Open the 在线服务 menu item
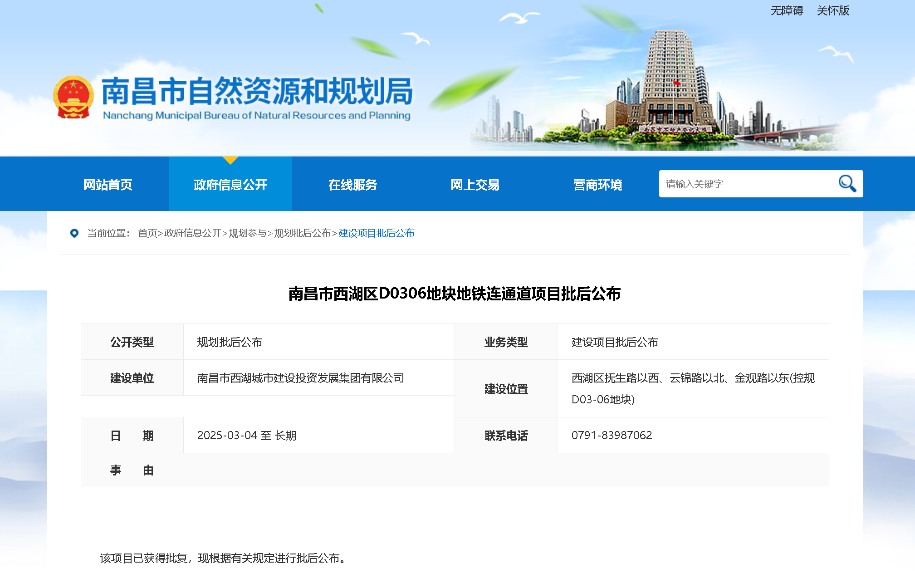Screen dimensions: 915x588 (353, 185)
